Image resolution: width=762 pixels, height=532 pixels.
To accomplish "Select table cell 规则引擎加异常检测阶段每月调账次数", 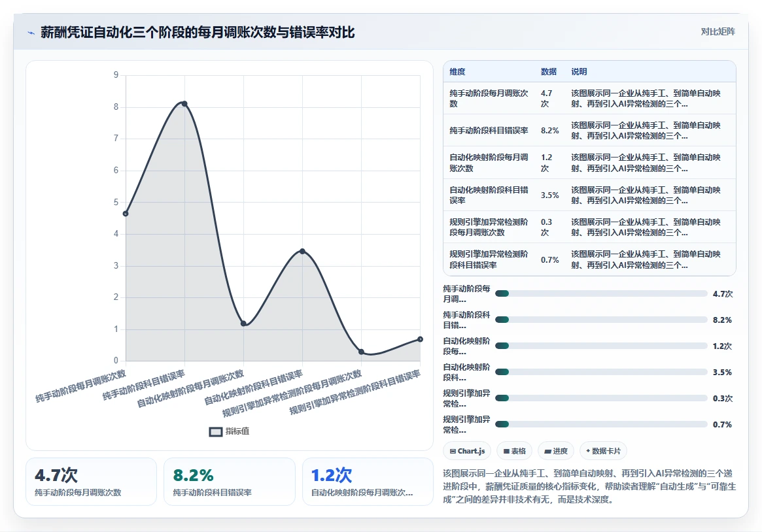I will [489, 227].
